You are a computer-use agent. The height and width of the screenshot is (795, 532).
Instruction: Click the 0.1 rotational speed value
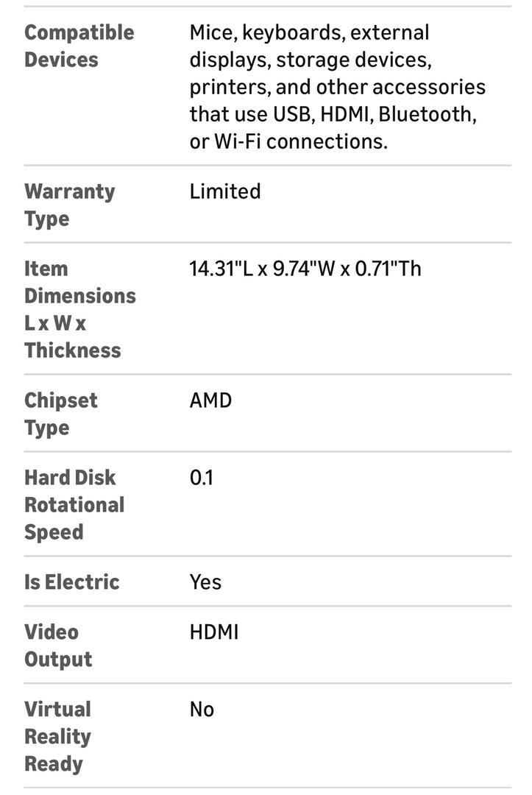[202, 478]
